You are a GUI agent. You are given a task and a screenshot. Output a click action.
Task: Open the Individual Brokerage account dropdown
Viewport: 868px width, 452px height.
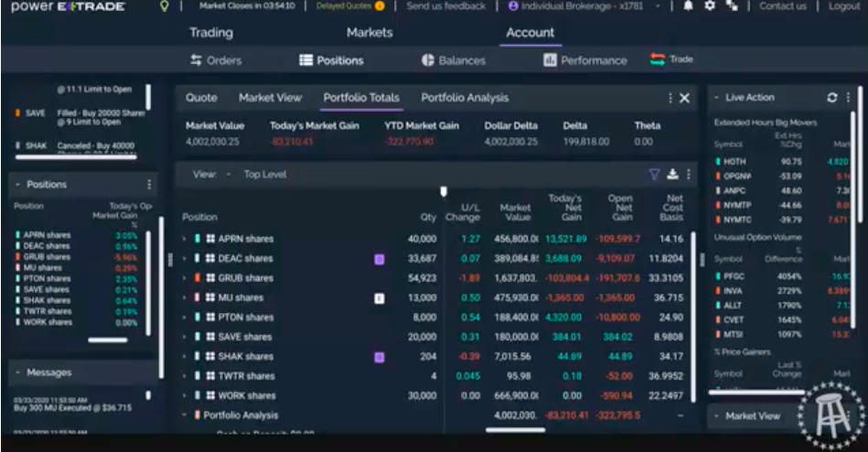[x=584, y=6]
